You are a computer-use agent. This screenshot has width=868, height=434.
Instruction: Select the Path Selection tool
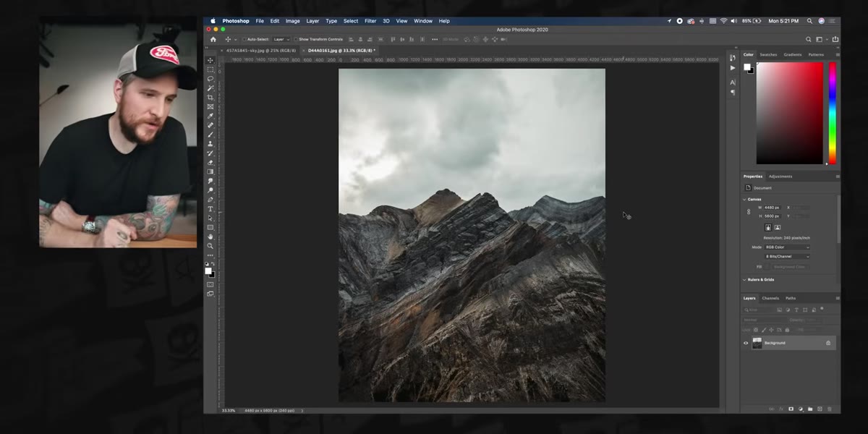click(210, 218)
